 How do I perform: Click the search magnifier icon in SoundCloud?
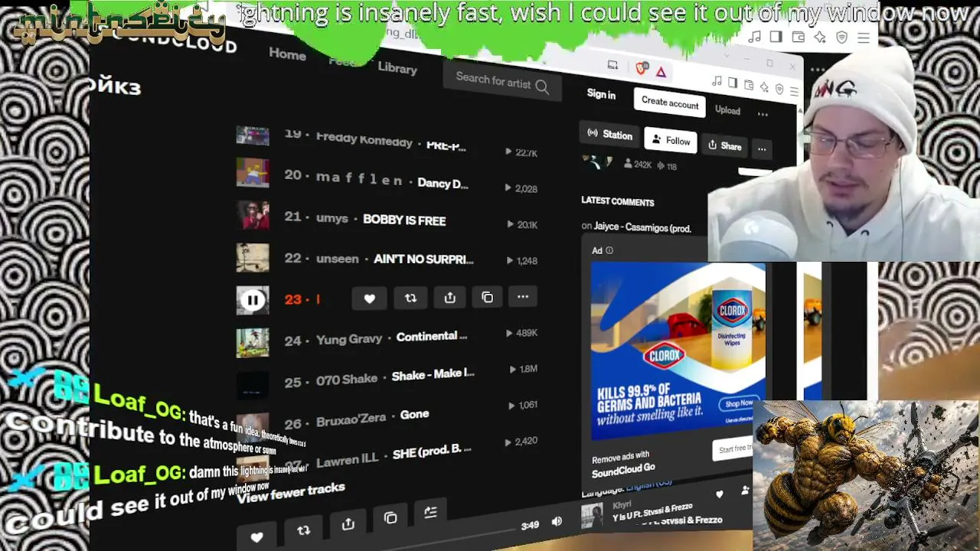tap(542, 86)
